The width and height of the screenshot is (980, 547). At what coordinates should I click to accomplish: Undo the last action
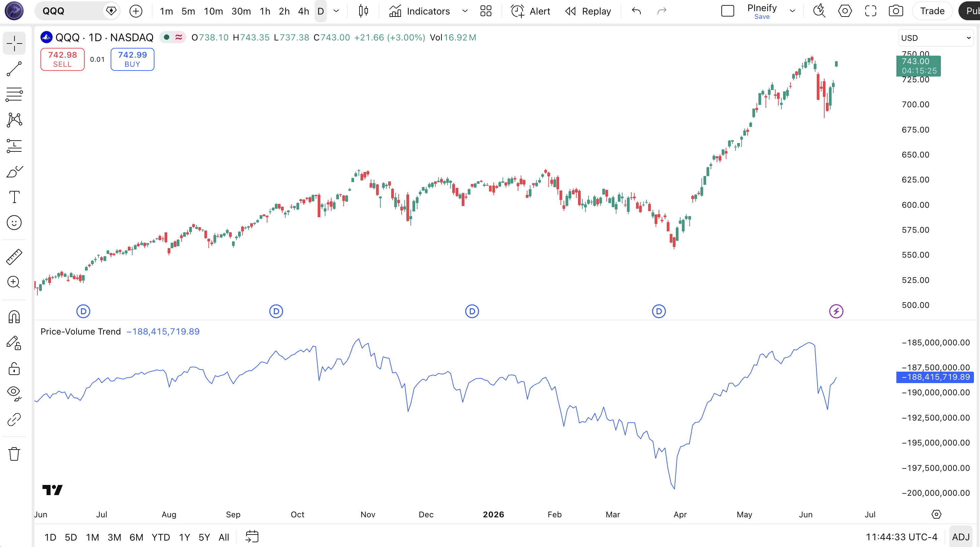click(636, 11)
